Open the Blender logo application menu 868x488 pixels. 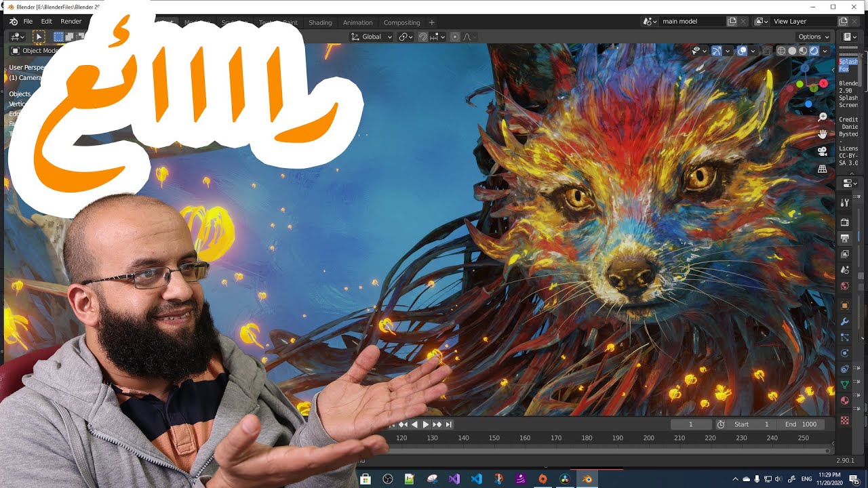click(x=12, y=22)
